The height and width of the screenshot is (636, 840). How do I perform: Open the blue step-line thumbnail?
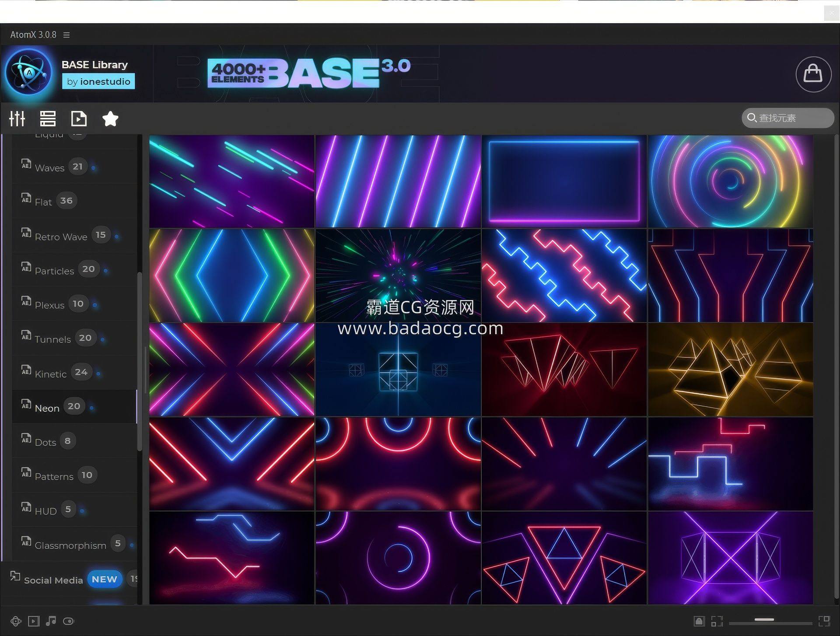coord(731,464)
